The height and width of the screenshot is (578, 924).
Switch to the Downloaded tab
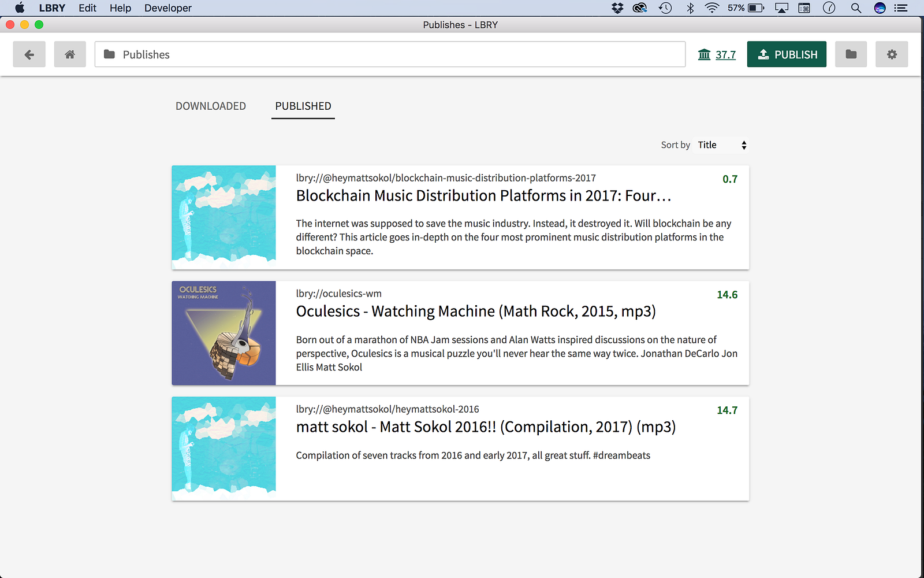pyautogui.click(x=211, y=106)
